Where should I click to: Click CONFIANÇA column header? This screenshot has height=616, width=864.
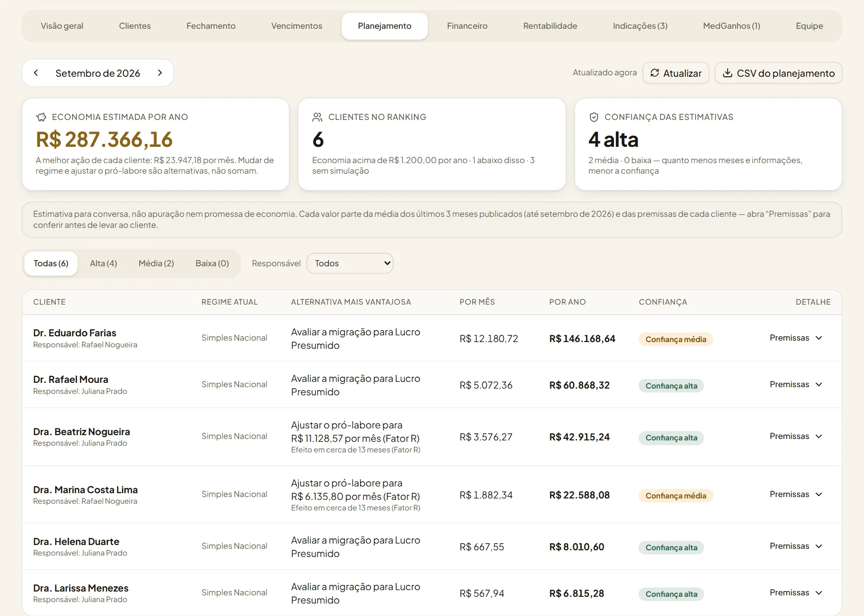point(663,302)
